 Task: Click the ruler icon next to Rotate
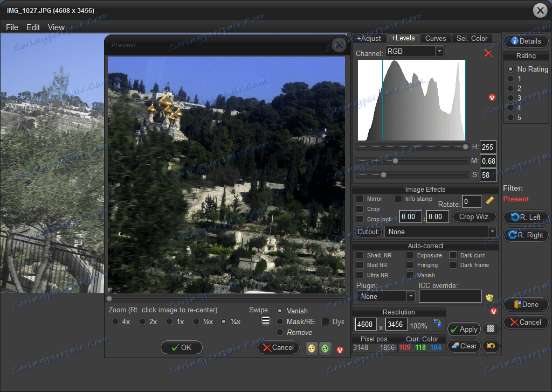point(489,201)
